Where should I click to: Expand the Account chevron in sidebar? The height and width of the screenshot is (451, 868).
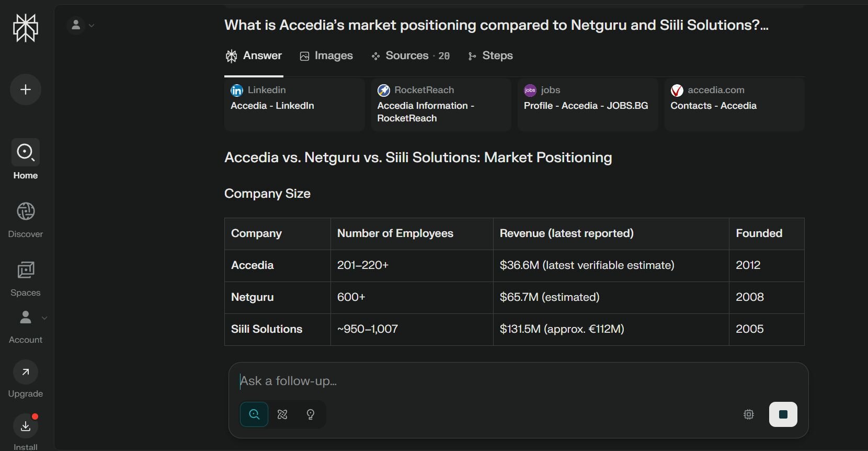[44, 318]
